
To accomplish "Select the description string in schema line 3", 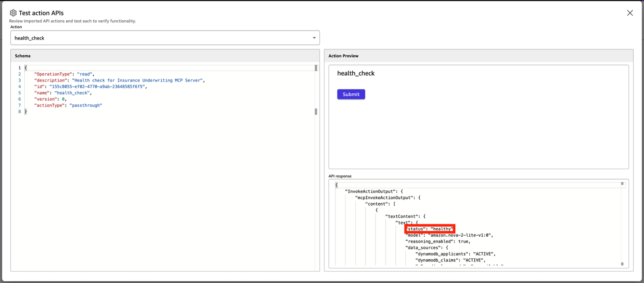I will click(138, 81).
